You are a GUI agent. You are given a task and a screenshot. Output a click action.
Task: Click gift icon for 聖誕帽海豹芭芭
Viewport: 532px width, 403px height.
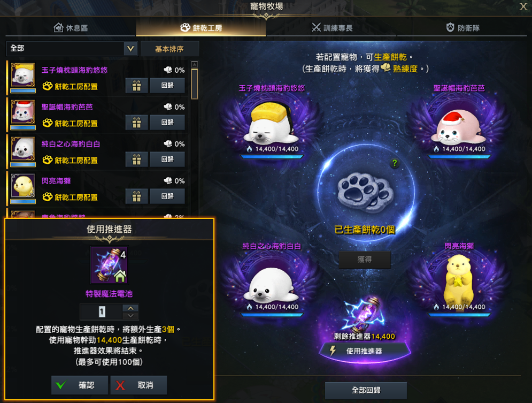136,123
